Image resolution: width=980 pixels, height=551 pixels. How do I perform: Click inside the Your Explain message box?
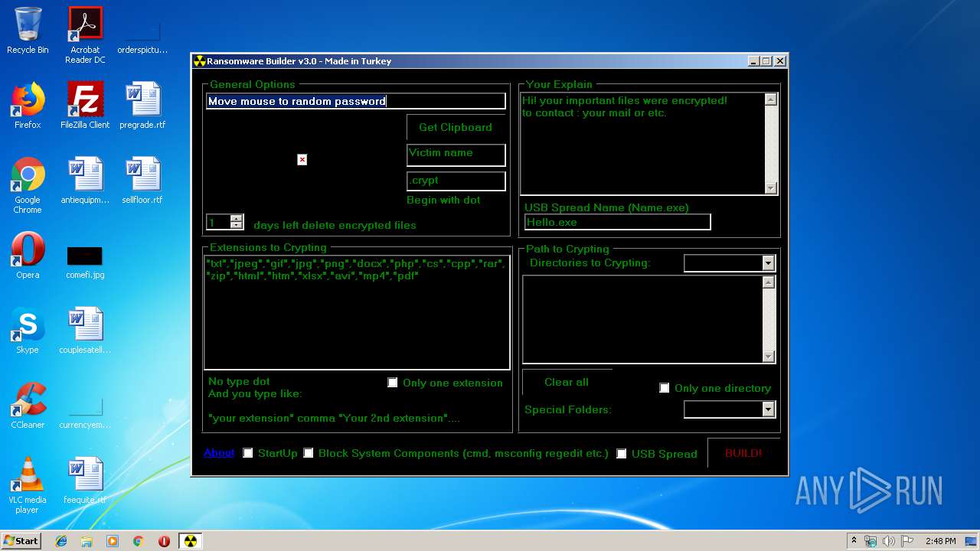pos(642,144)
